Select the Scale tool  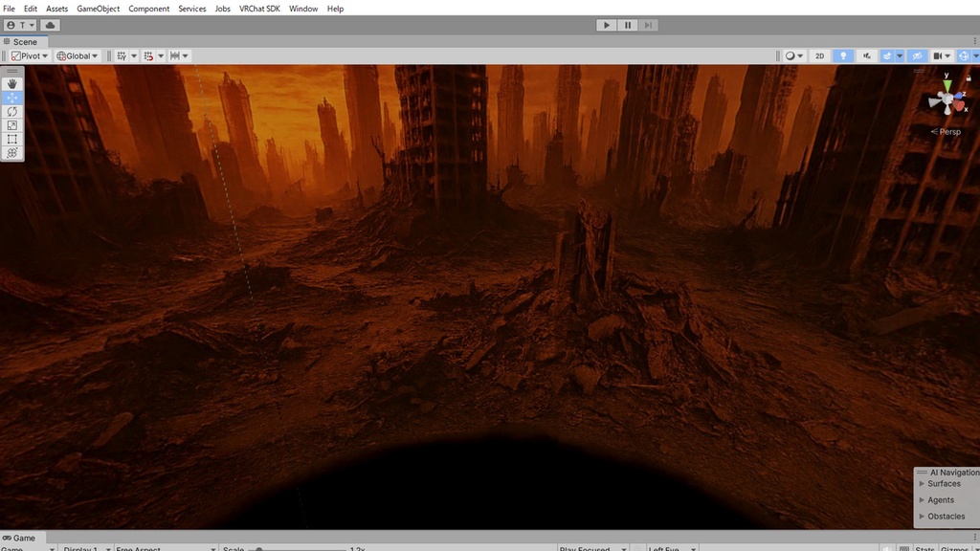[x=12, y=125]
